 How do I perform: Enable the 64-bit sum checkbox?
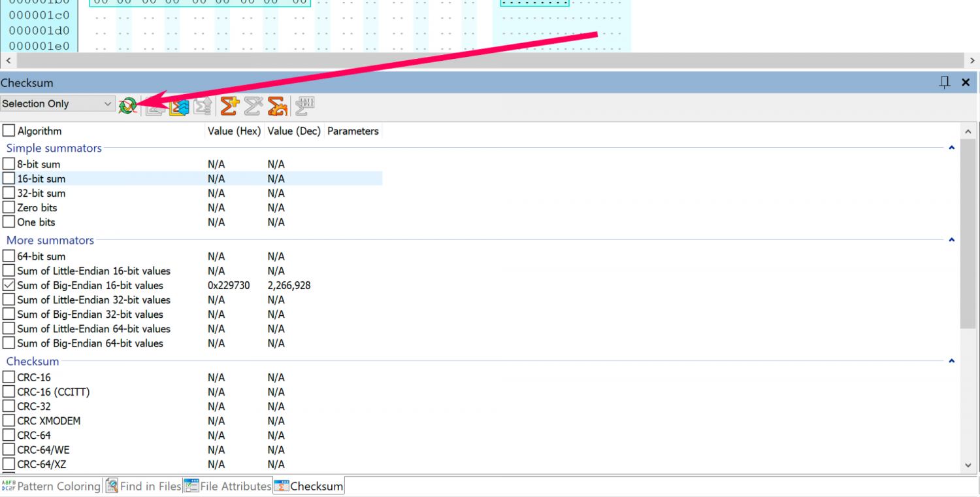pyautogui.click(x=8, y=256)
